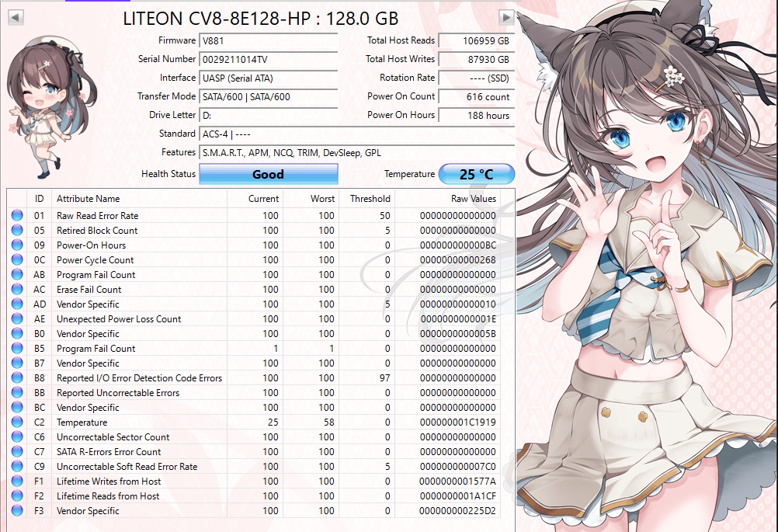Click status icon for Erase Fail Count
Image resolution: width=778 pixels, height=532 pixels.
point(17,290)
